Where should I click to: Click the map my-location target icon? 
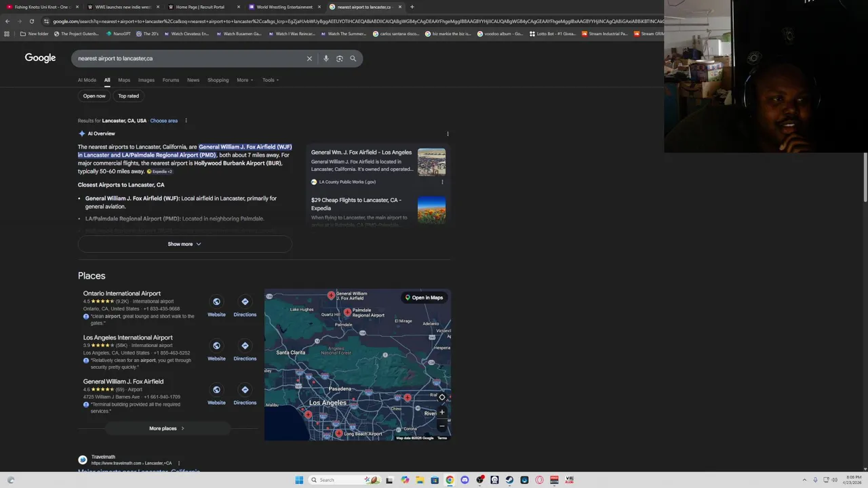point(442,398)
